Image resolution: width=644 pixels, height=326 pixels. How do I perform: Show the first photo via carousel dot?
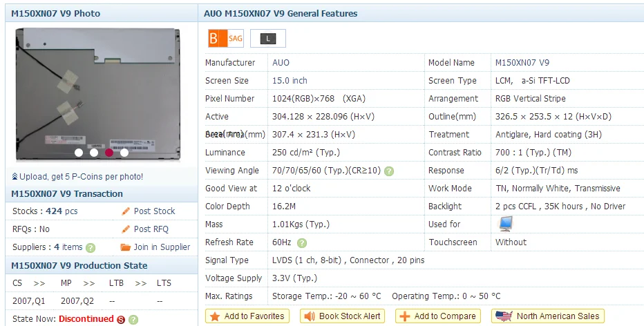pyautogui.click(x=79, y=153)
